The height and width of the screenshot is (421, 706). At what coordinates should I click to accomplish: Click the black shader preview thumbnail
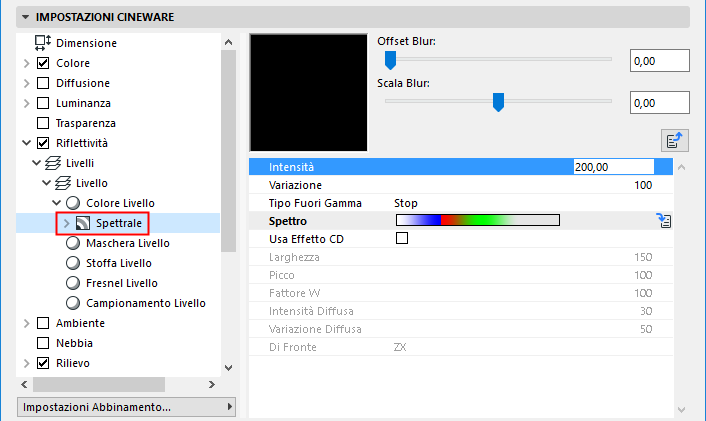click(309, 93)
